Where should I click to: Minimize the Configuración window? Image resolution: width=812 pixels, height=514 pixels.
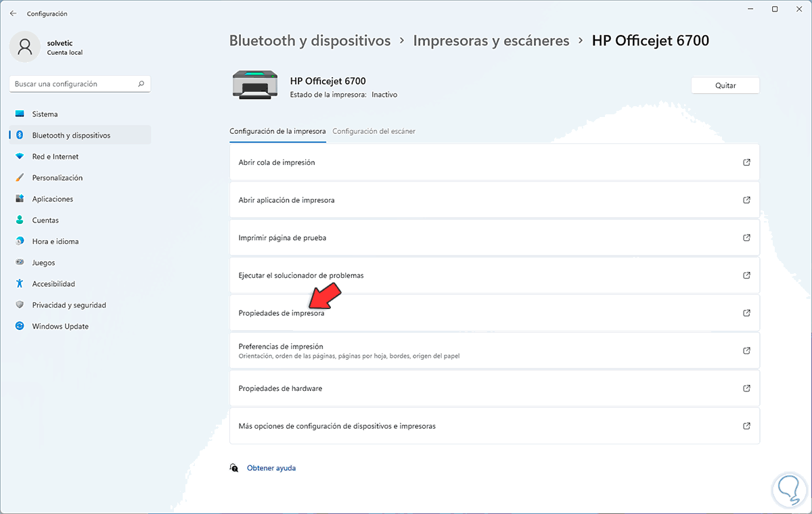[750, 9]
